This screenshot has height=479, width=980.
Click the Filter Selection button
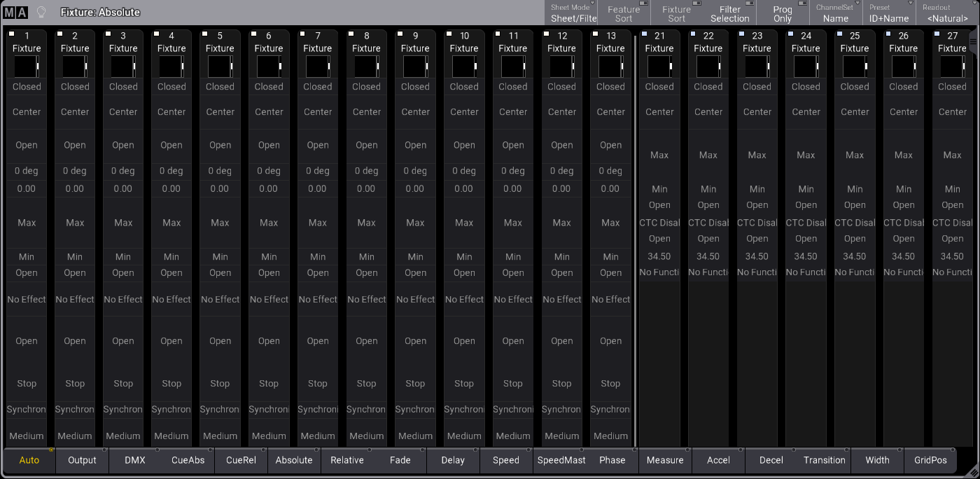(x=729, y=13)
